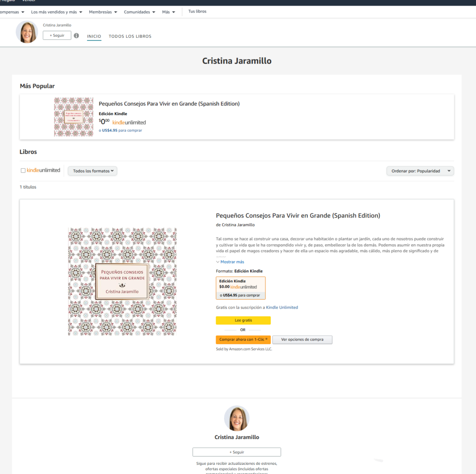Click the Lee gratis button

pos(243,321)
